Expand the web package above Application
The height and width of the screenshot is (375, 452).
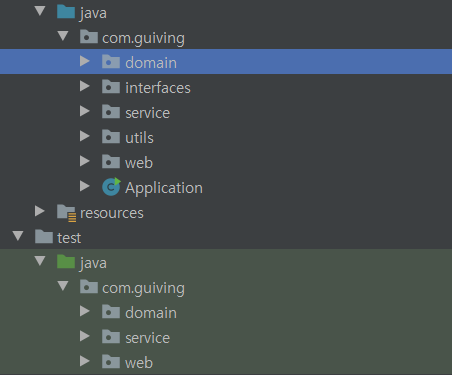(x=85, y=161)
